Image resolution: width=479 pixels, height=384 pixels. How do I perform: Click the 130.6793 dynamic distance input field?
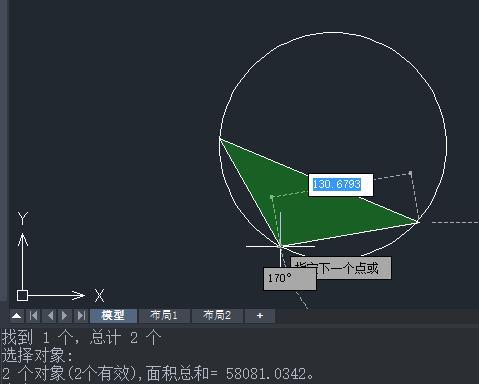(x=341, y=185)
